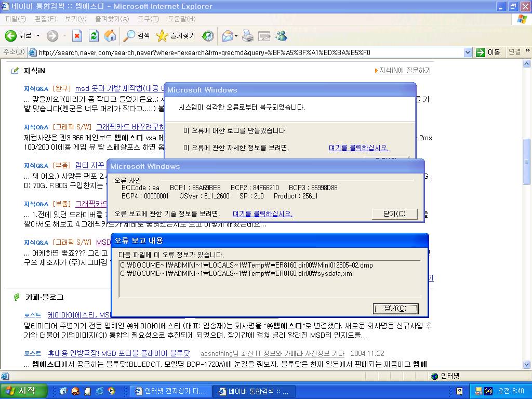Click the 이동 Go button
Image resolution: width=532 pixels, height=399 pixels.
(x=488, y=52)
